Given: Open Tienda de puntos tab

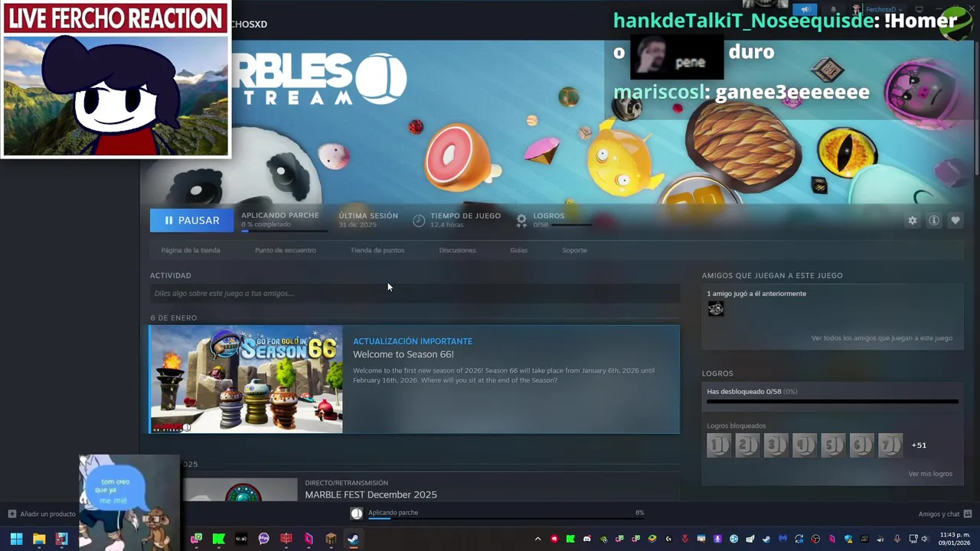Looking at the screenshot, I should coord(377,250).
